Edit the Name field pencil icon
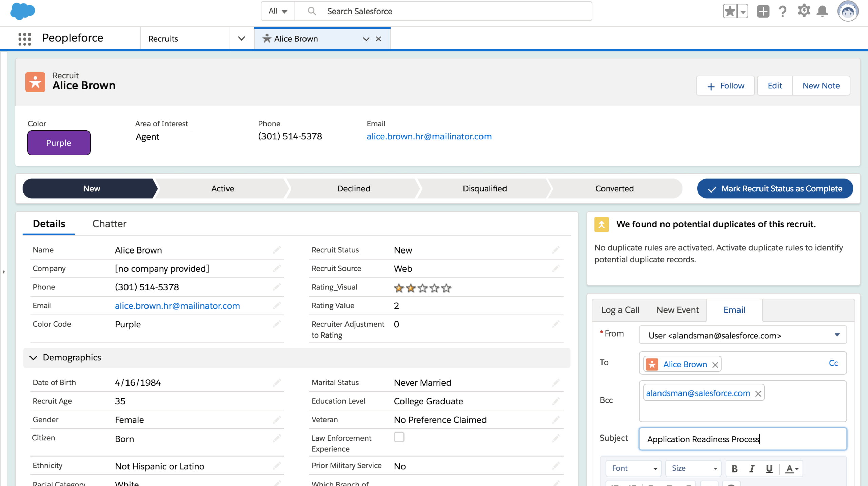The width and height of the screenshot is (868, 486). coord(277,250)
